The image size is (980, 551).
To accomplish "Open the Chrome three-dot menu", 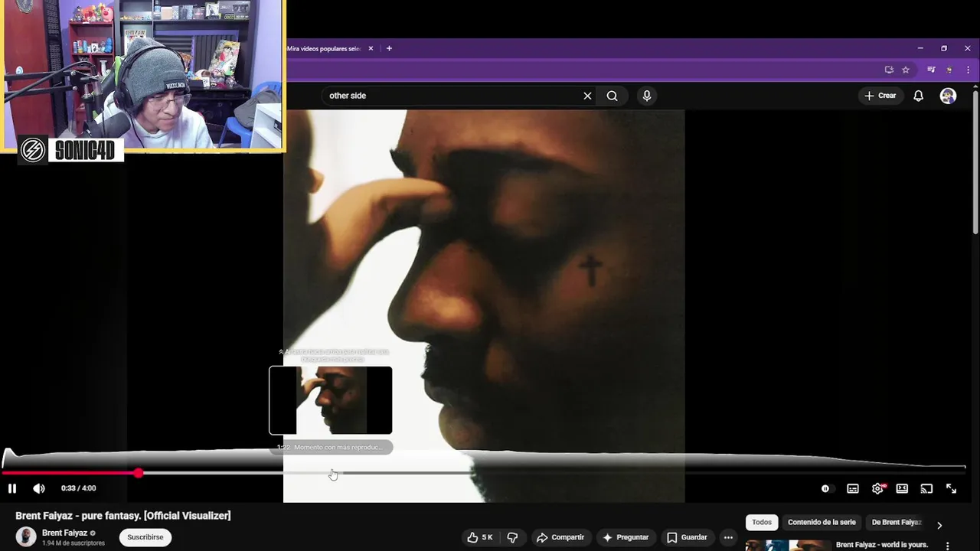I will (968, 70).
